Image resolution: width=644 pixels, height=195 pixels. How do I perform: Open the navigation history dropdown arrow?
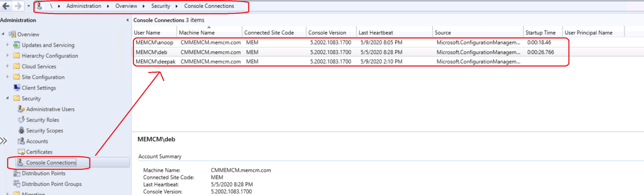(28, 6)
